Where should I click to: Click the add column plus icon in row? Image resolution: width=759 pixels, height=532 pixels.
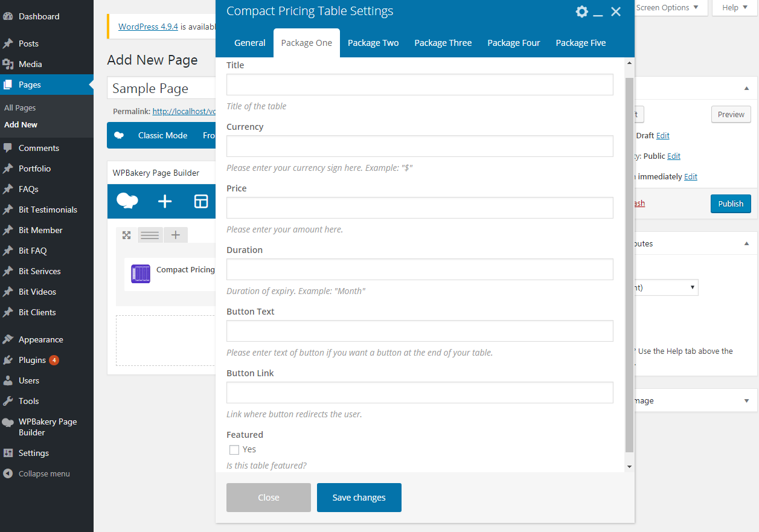(175, 235)
